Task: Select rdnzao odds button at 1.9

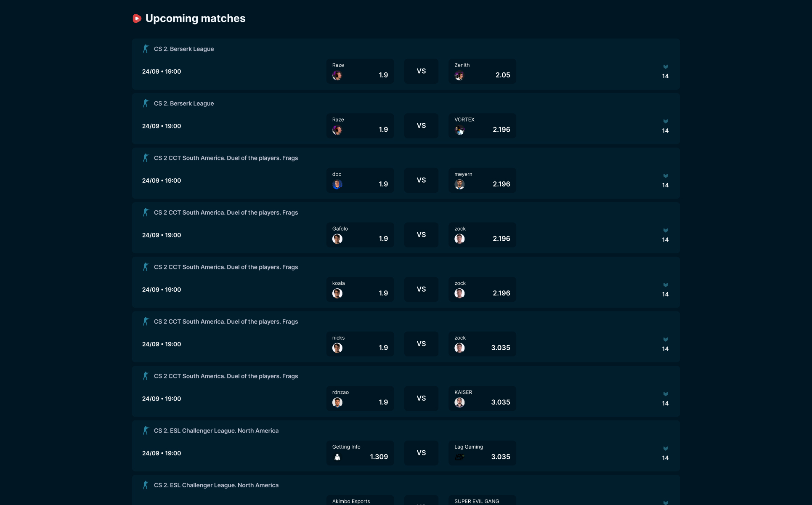Action: click(x=360, y=399)
